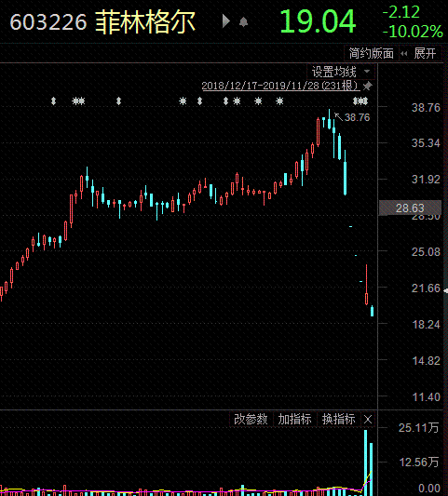This screenshot has width=448, height=496.
Task: Click the alert bell icon beside stock name
Action: [243, 21]
